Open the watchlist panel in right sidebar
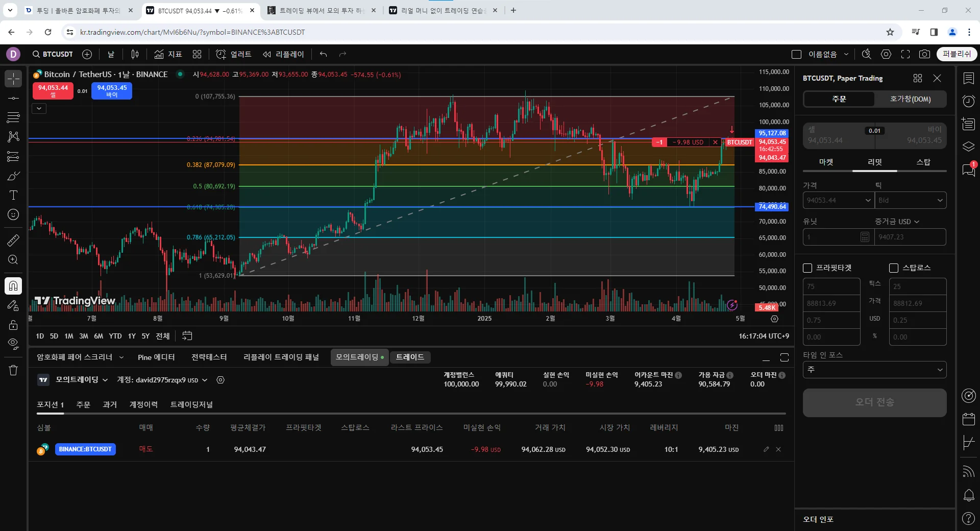The width and height of the screenshot is (980, 531). click(968, 79)
